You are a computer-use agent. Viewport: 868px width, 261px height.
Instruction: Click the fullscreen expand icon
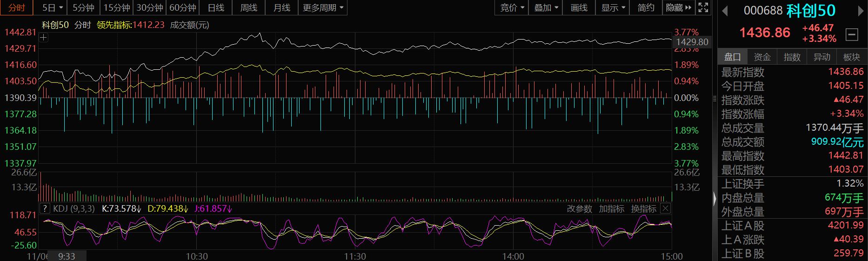coord(703,7)
